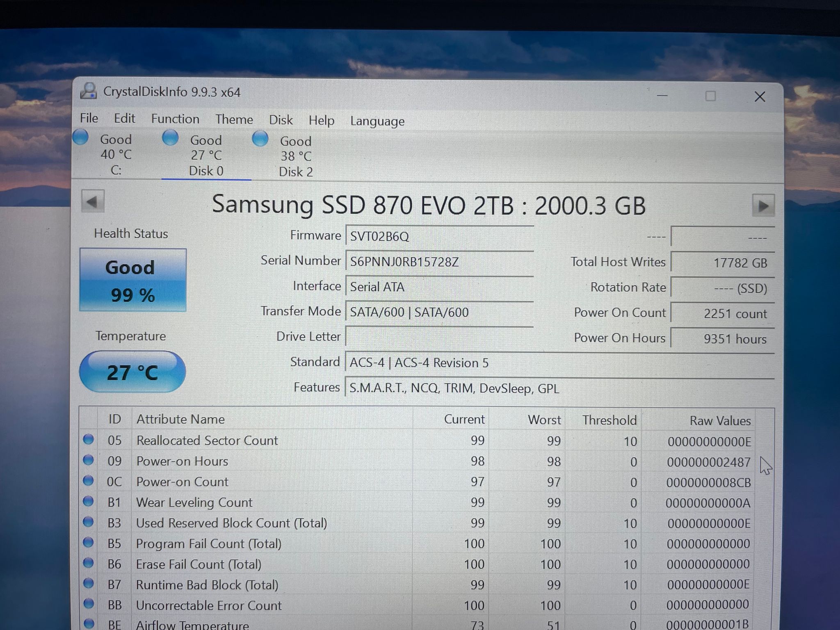Click the status dot of Runtime Bad Block row

coord(88,584)
